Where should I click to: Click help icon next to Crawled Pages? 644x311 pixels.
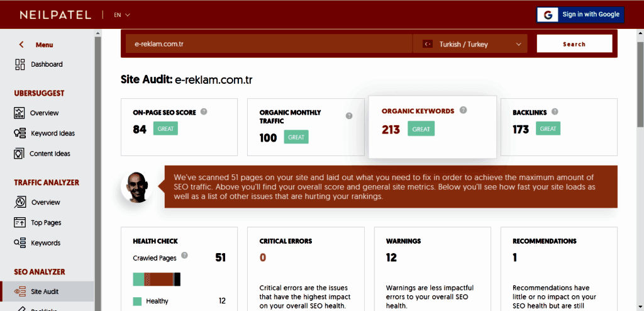pyautogui.click(x=184, y=256)
